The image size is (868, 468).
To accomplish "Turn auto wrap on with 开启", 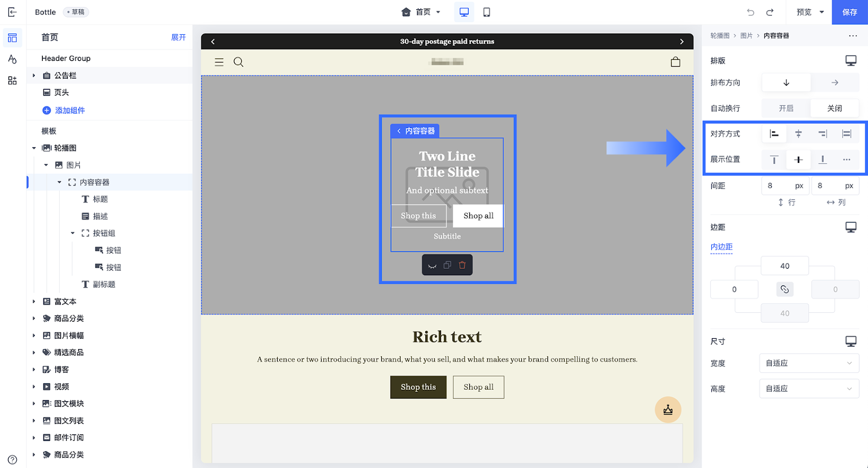I will click(x=786, y=108).
